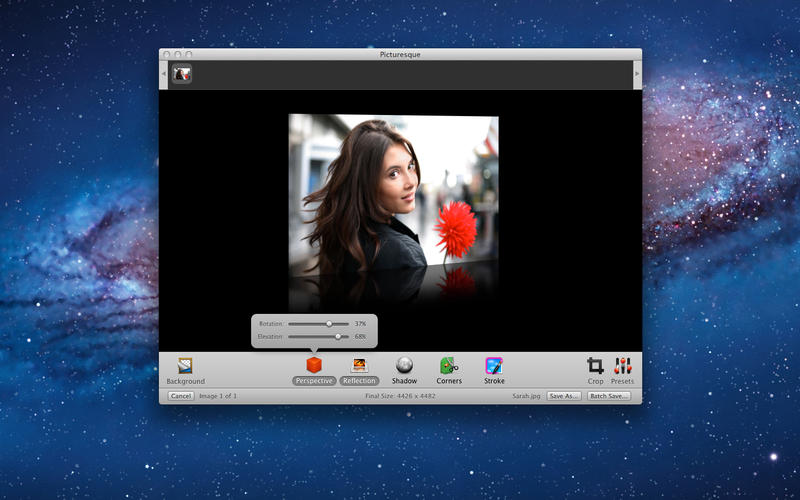Select the Reflection effect icon
The width and height of the screenshot is (800, 500).
tap(359, 365)
